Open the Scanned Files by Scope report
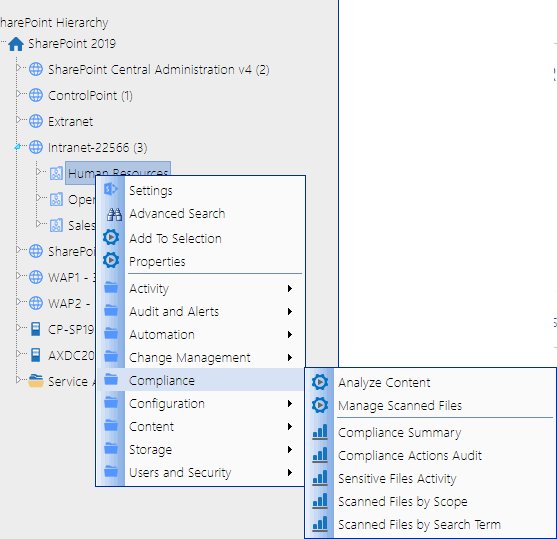 [431, 501]
